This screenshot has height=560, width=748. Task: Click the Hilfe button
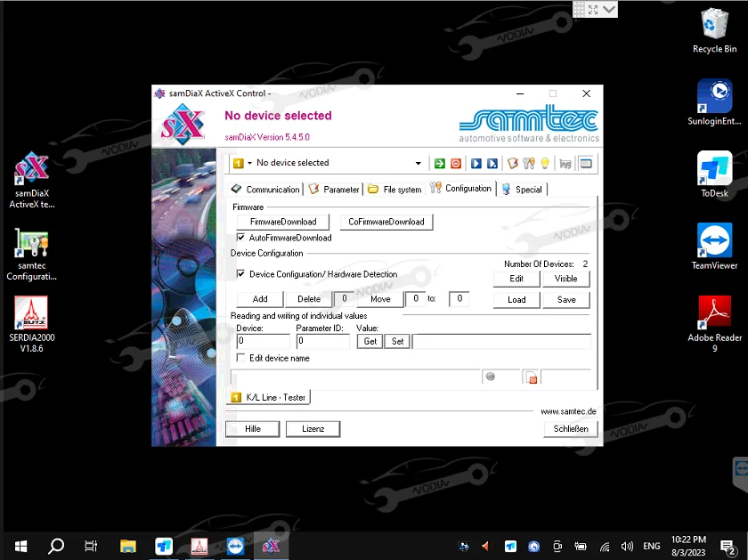(252, 429)
